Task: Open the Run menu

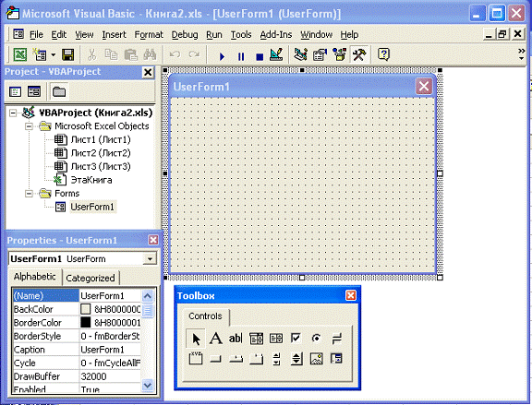Action: [x=214, y=34]
